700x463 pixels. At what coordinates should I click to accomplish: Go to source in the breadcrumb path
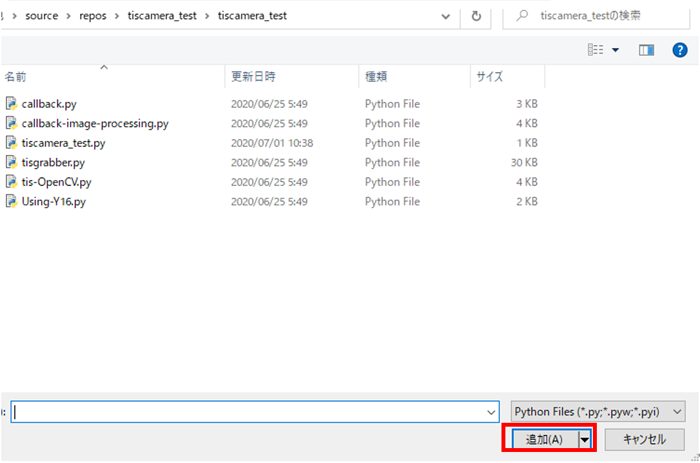[42, 16]
